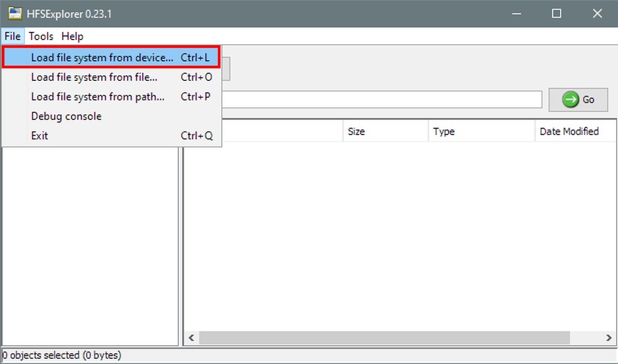This screenshot has height=364, width=618.
Task: Click the horizontal scrollbar right arrow
Action: tap(609, 338)
